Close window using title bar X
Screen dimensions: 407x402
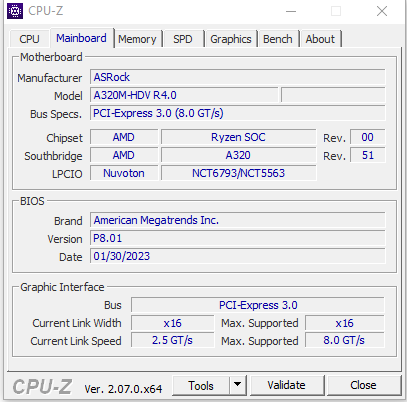(x=382, y=11)
